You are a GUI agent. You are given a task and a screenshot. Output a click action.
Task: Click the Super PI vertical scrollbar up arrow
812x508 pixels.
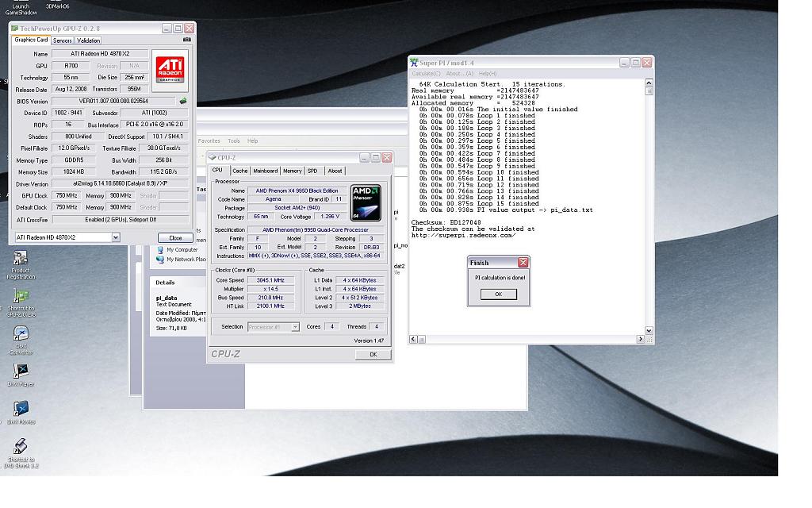pos(649,83)
